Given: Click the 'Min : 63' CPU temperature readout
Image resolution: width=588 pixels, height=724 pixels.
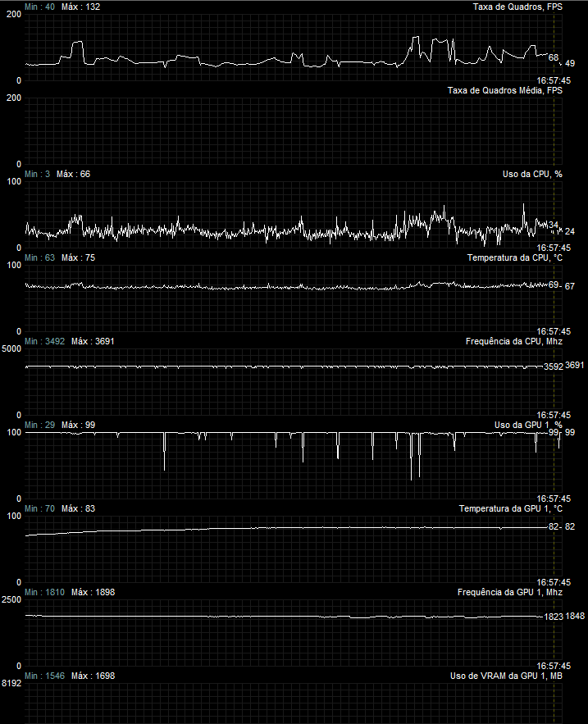Looking at the screenshot, I should pos(39,257).
